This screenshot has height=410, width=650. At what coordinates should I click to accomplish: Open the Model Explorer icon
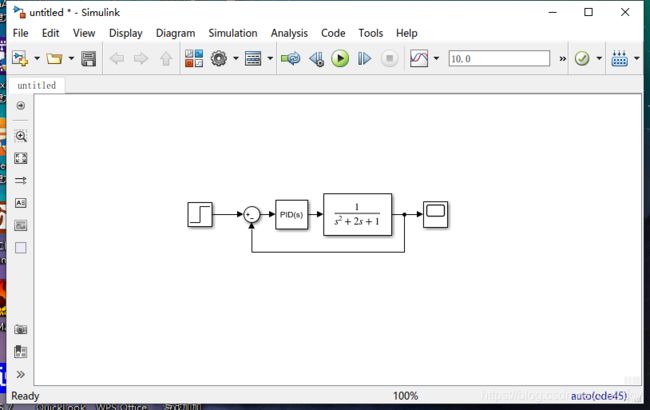[x=253, y=58]
